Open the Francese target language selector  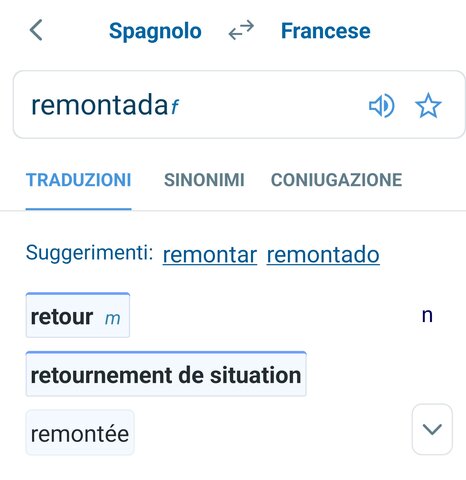click(x=326, y=31)
